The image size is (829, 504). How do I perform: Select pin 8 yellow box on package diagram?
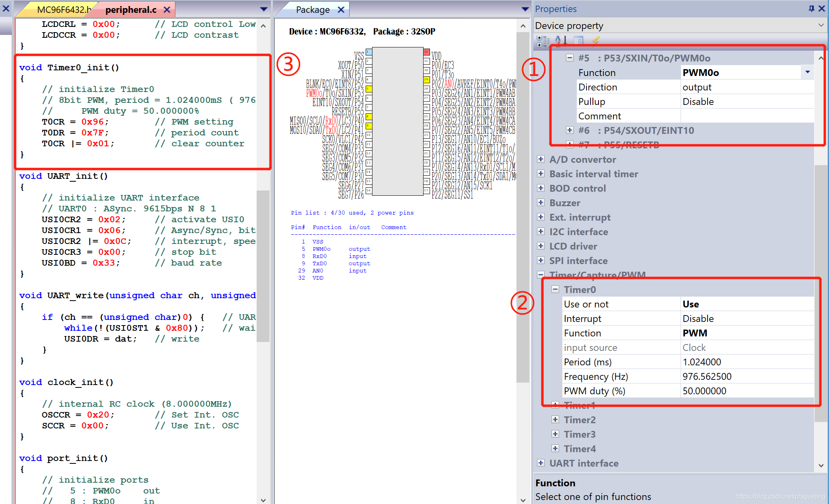point(368,117)
